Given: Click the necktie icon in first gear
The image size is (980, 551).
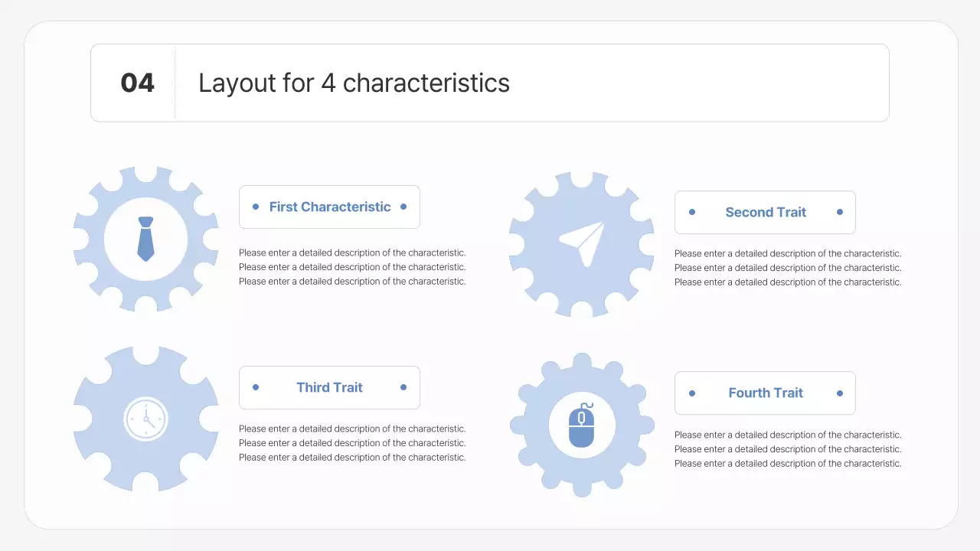Looking at the screenshot, I should pos(145,239).
